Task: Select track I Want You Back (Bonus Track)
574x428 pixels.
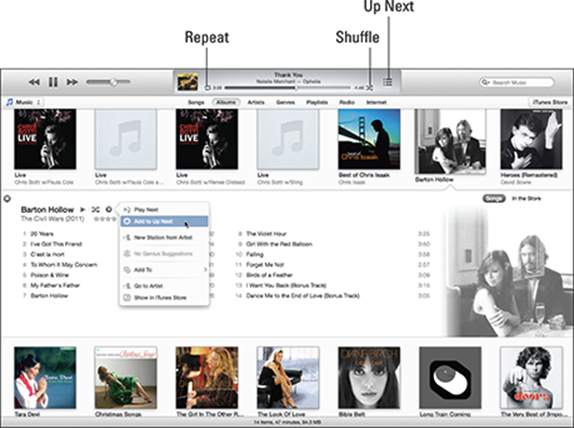Action: [286, 285]
